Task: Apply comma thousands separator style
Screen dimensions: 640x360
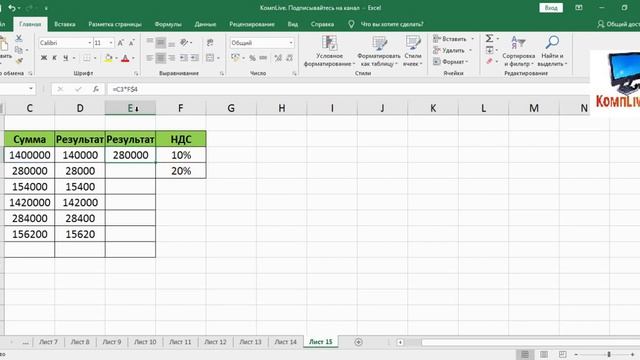Action: tap(263, 58)
